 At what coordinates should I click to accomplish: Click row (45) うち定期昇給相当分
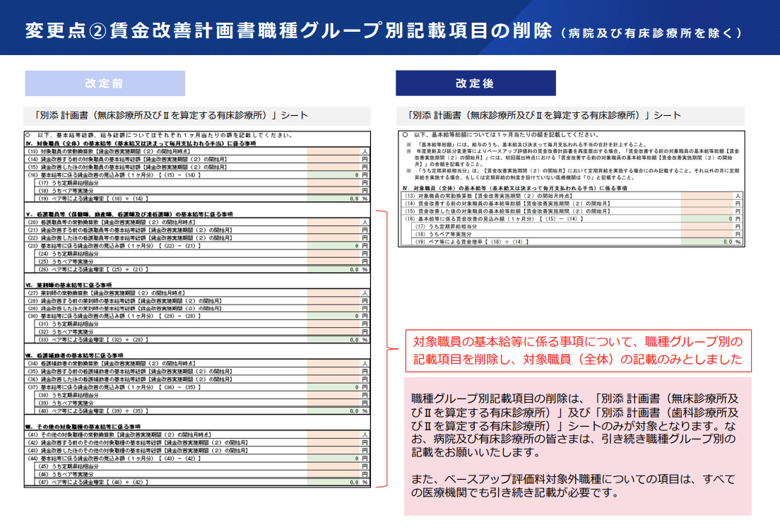(x=203, y=466)
